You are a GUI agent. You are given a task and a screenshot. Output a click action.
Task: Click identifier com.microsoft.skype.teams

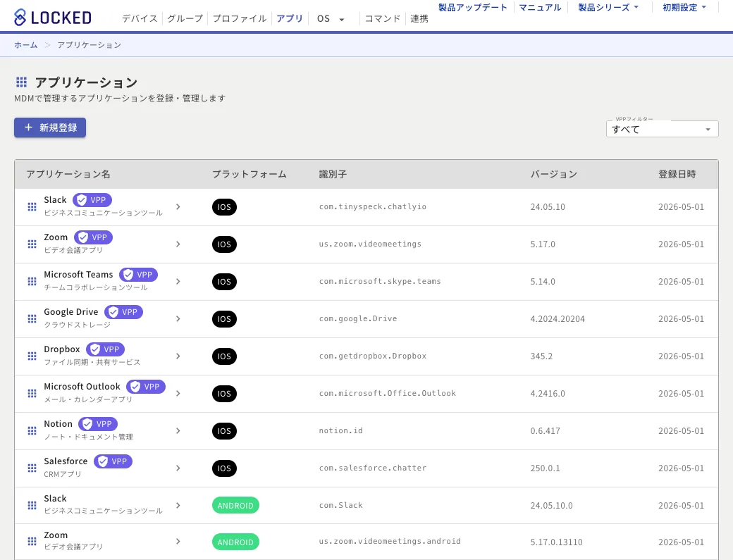(380, 281)
